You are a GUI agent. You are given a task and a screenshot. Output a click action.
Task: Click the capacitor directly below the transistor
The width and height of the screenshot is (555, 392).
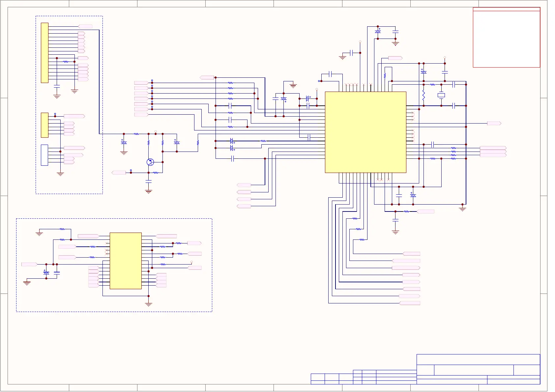click(x=149, y=182)
